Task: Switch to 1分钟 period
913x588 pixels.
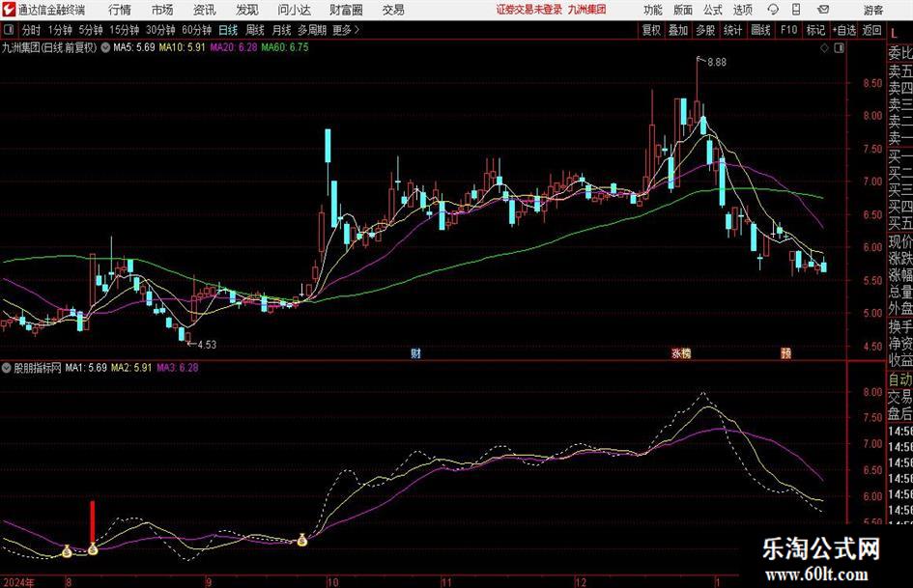Action: click(x=60, y=30)
